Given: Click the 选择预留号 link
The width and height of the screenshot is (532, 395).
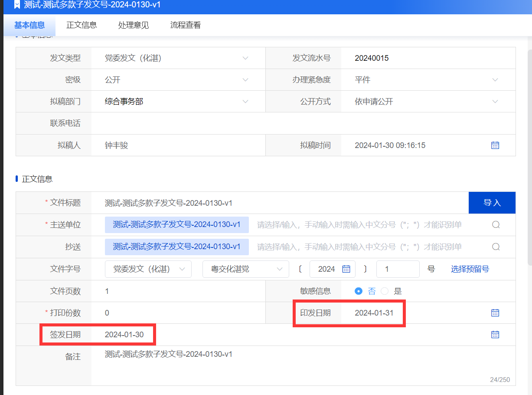Looking at the screenshot, I should (470, 269).
